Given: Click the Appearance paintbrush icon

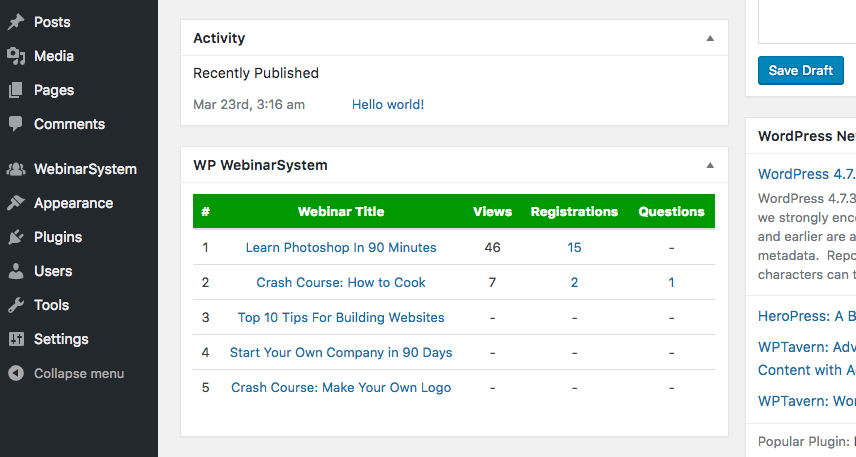Looking at the screenshot, I should (16, 203).
